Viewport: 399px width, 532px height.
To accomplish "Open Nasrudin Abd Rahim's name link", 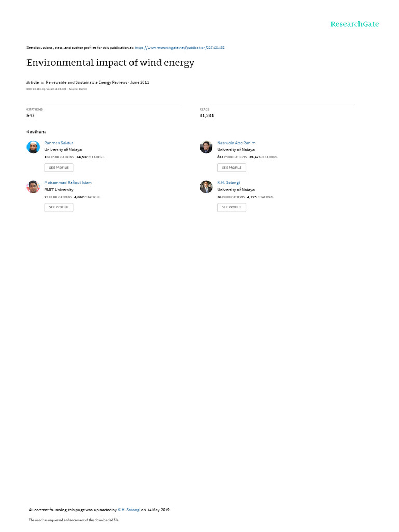I will (236, 143).
